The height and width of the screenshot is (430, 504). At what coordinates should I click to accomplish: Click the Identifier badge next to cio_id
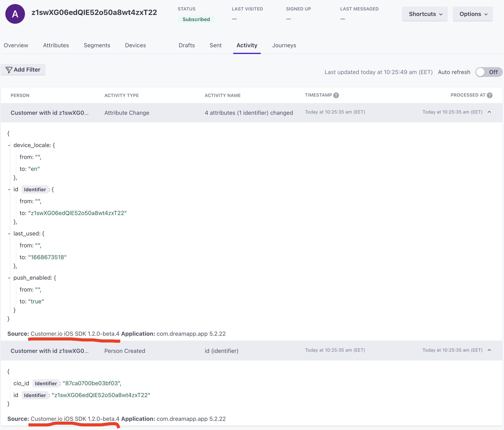(46, 384)
